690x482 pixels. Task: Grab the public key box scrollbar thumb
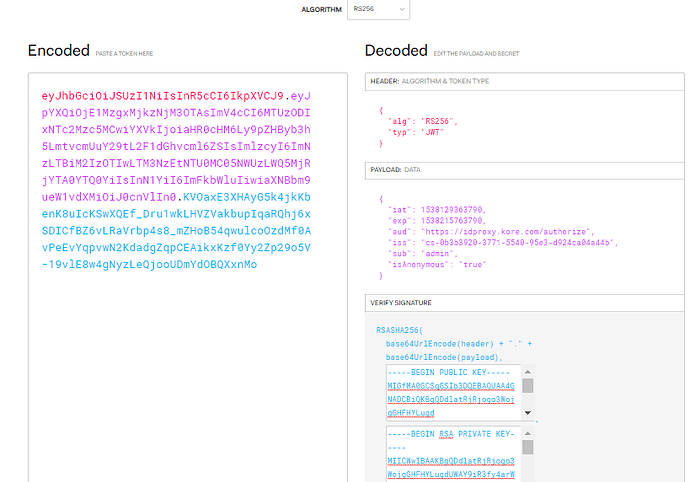[527, 385]
